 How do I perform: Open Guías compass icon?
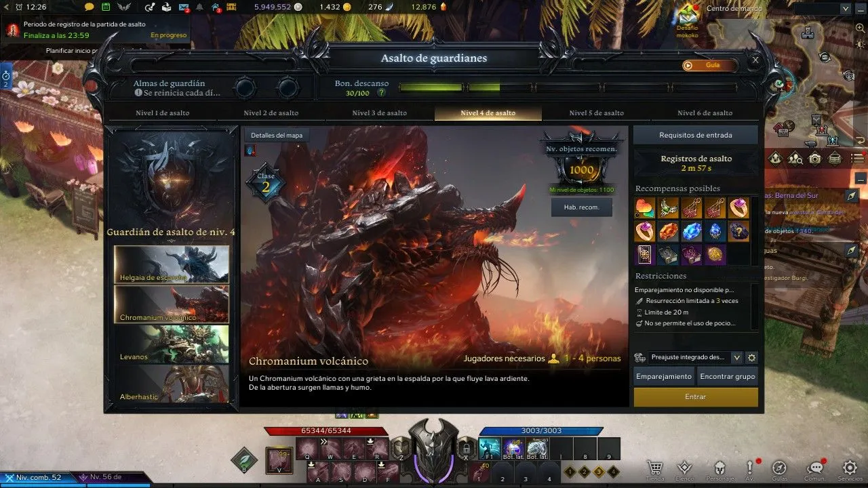point(779,468)
